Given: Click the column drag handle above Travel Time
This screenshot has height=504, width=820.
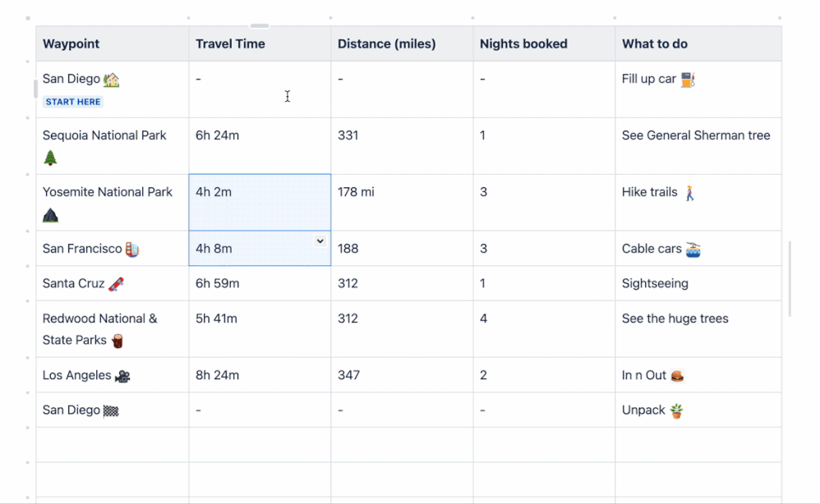Looking at the screenshot, I should click(x=260, y=26).
